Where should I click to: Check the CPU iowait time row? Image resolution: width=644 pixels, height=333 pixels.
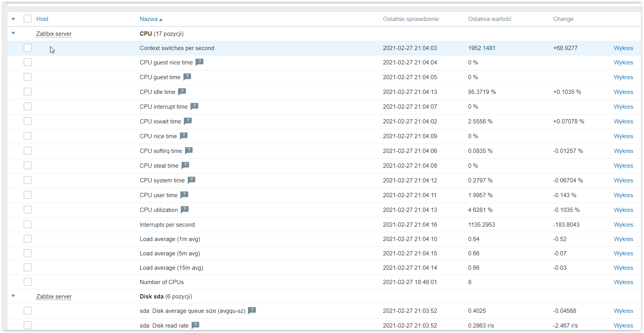point(28,121)
